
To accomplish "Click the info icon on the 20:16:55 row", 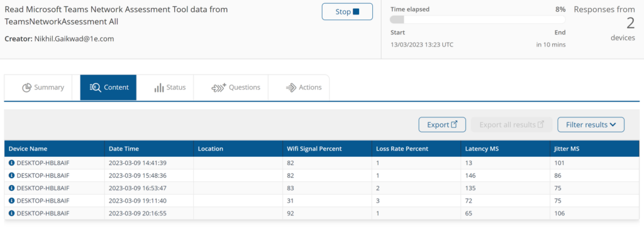I will pyautogui.click(x=11, y=213).
